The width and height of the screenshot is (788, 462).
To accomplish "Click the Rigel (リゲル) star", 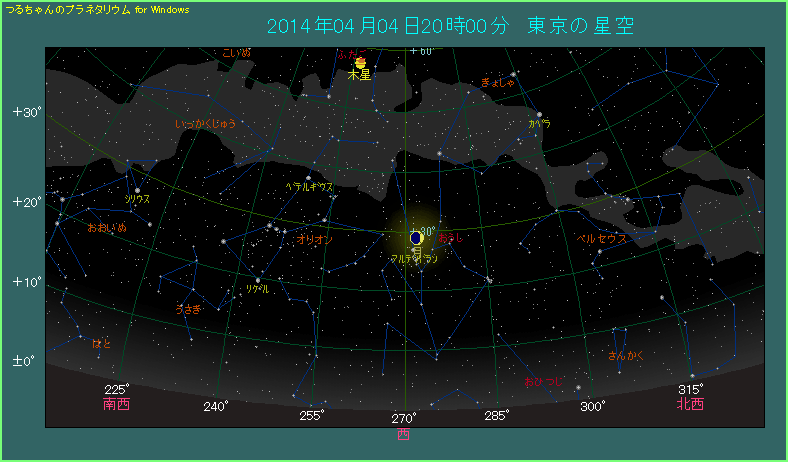I will pos(258,280).
